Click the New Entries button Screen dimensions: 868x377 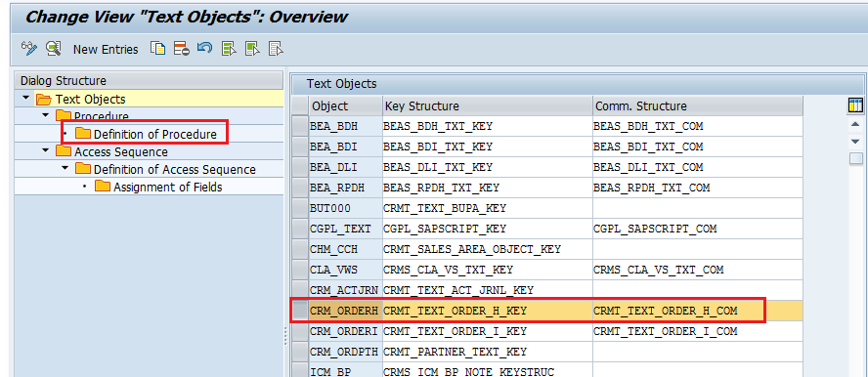coord(106,49)
